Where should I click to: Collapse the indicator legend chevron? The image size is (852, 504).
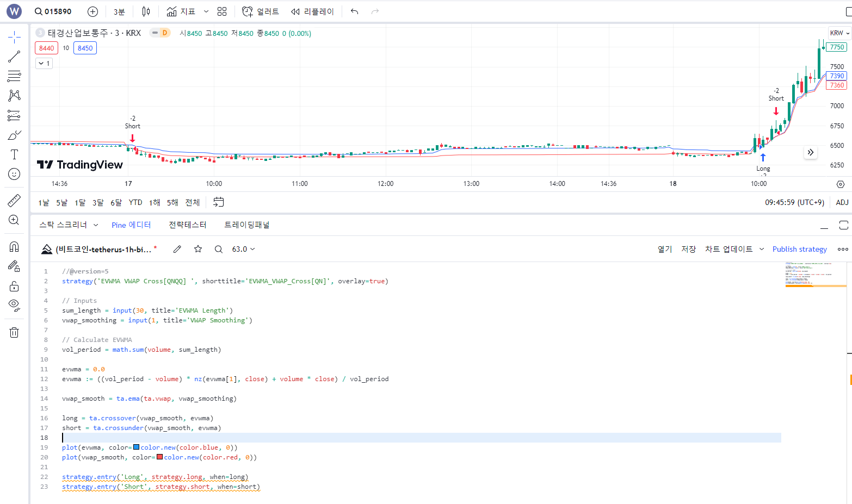[x=44, y=64]
